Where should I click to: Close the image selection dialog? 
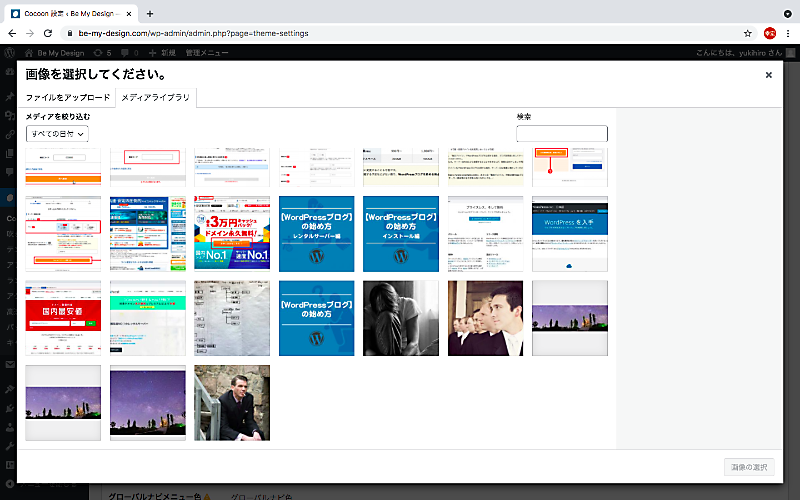point(768,75)
